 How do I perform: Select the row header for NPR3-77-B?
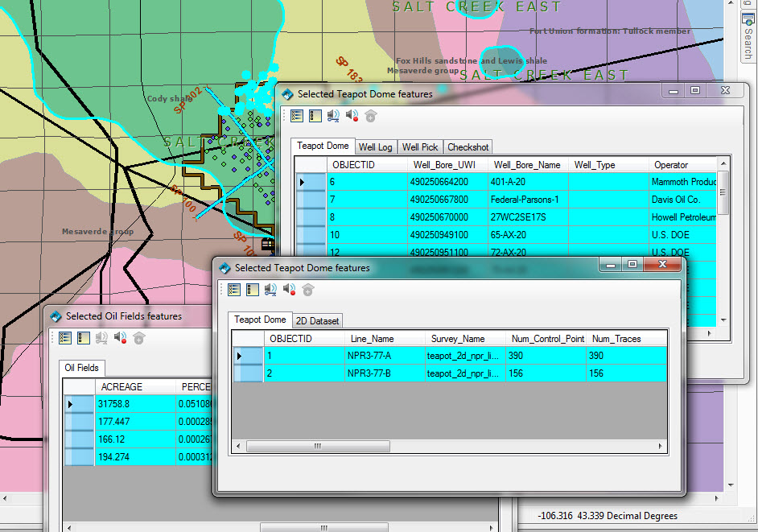point(248,373)
